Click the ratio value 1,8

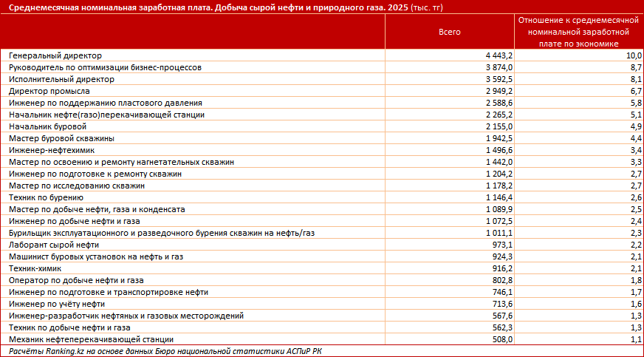[x=636, y=281]
